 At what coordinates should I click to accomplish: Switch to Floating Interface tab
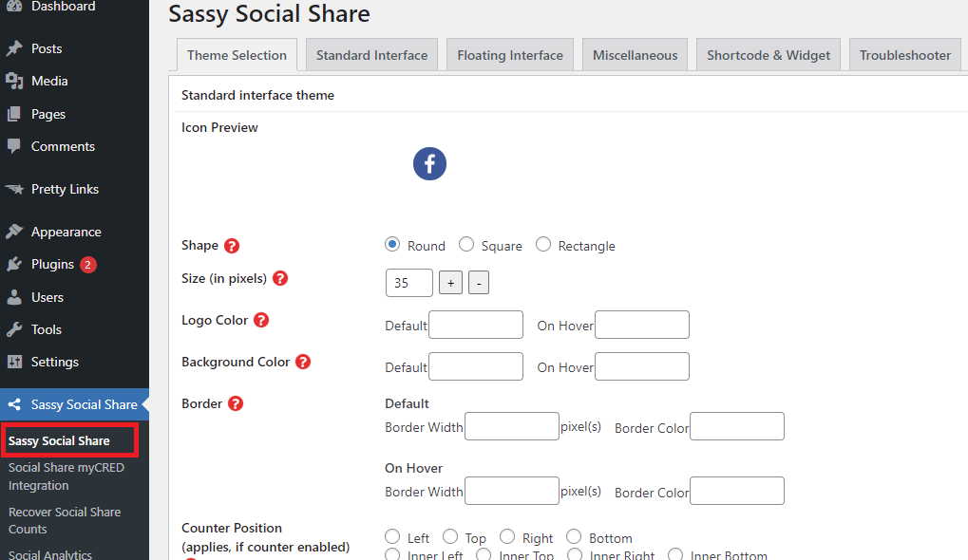(x=510, y=55)
